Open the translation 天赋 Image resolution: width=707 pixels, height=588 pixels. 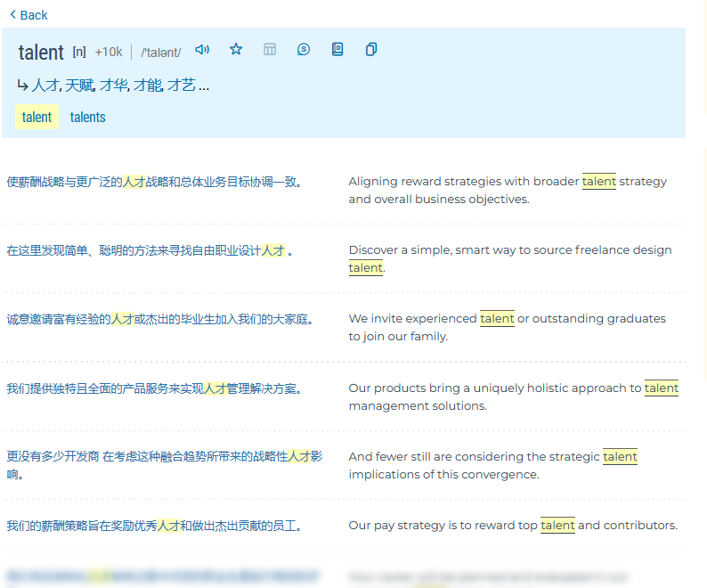79,86
